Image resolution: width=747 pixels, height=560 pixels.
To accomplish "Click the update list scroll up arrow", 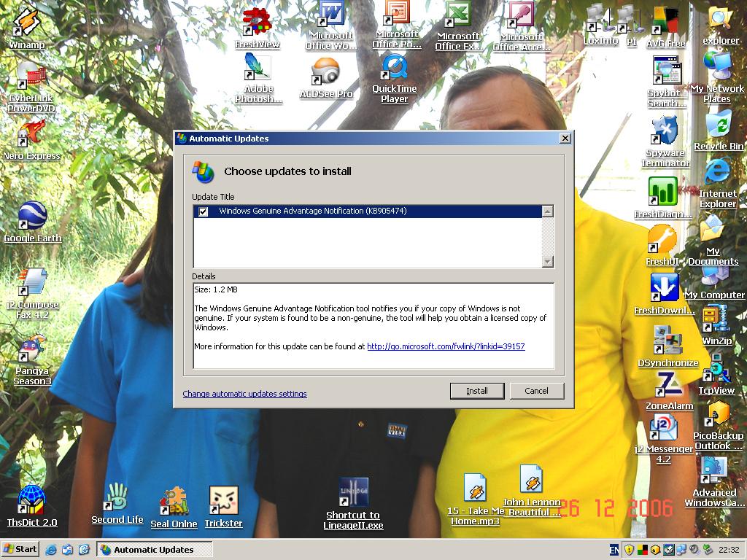I will coord(548,211).
